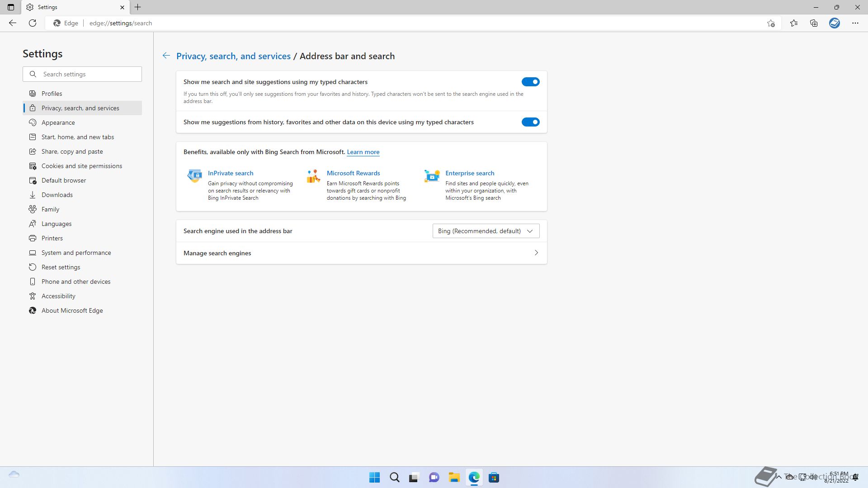
Task: Toggle suggestions from history and favorites switch
Action: click(530, 122)
